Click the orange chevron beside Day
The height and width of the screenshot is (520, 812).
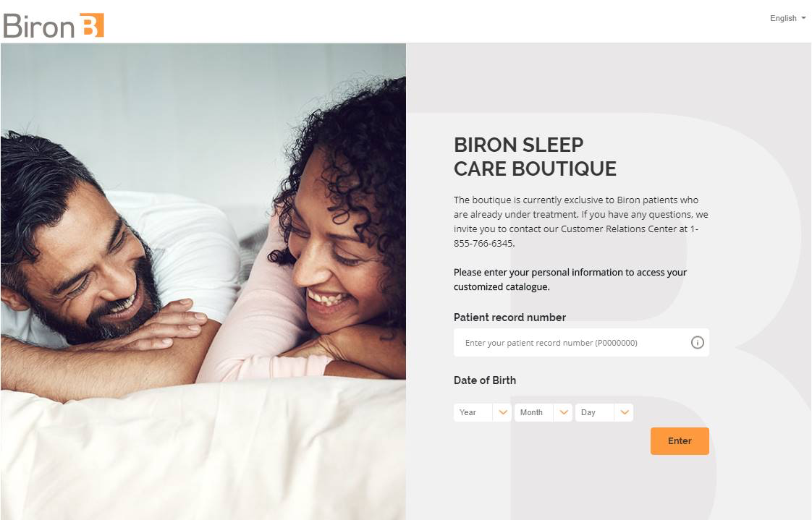click(625, 412)
